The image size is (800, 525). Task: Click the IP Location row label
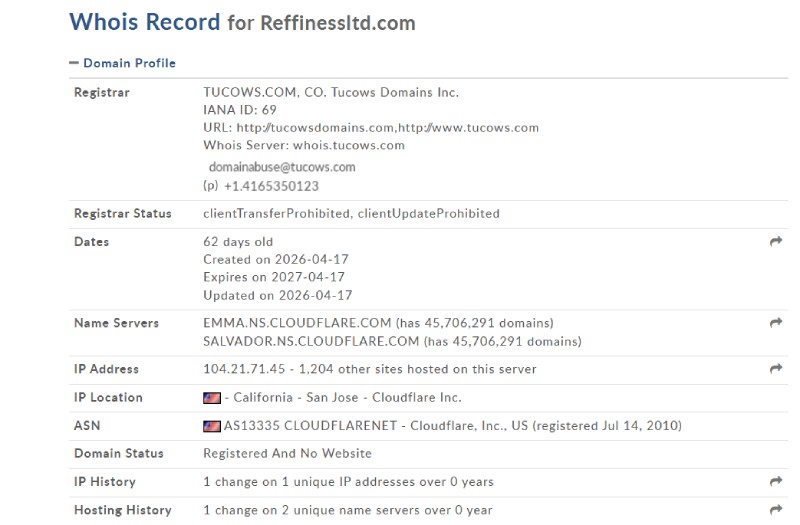click(108, 397)
